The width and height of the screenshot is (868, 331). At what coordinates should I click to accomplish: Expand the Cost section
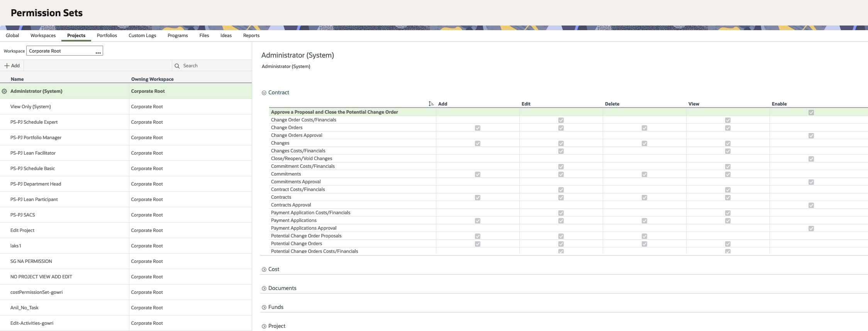click(274, 269)
